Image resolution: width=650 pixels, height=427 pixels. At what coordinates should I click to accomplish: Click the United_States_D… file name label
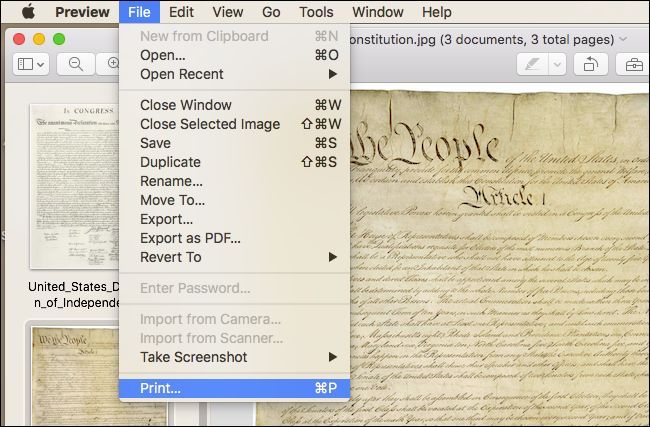[74, 295]
